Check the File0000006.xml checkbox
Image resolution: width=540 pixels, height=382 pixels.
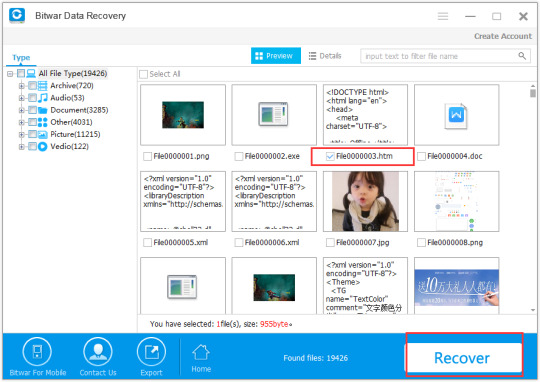239,242
